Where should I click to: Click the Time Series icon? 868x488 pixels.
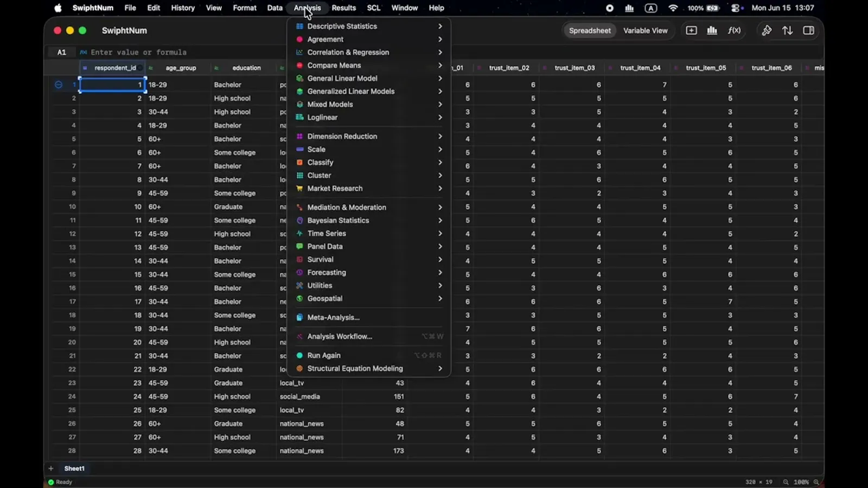tap(299, 233)
